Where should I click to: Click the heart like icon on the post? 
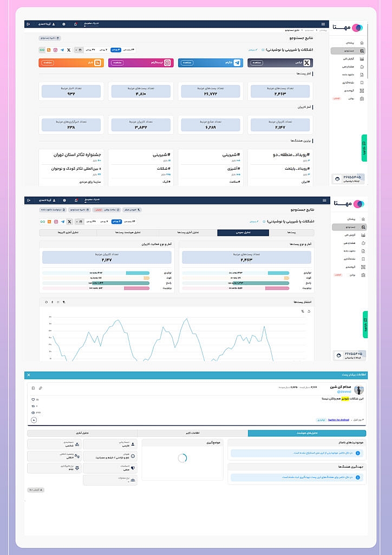tap(34, 399)
